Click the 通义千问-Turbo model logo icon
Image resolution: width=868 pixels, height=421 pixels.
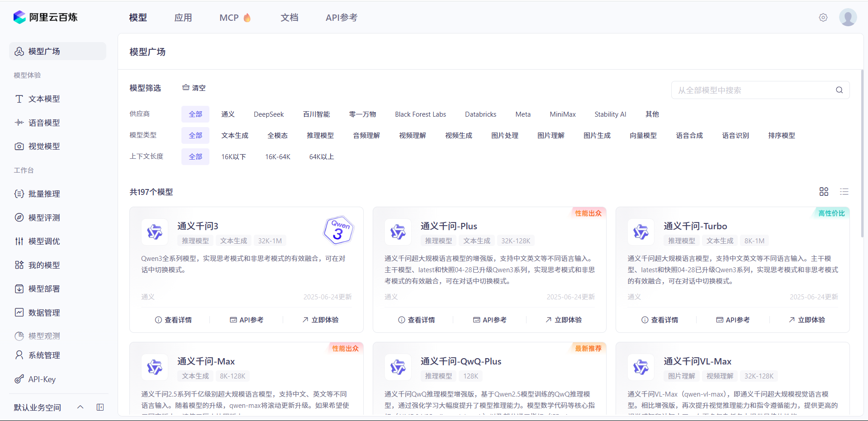click(641, 232)
